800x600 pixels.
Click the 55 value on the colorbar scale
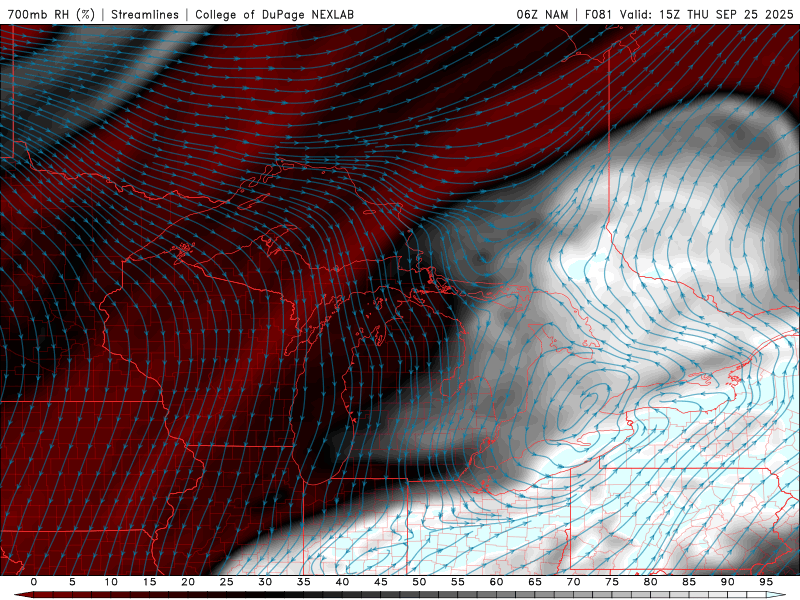458,582
